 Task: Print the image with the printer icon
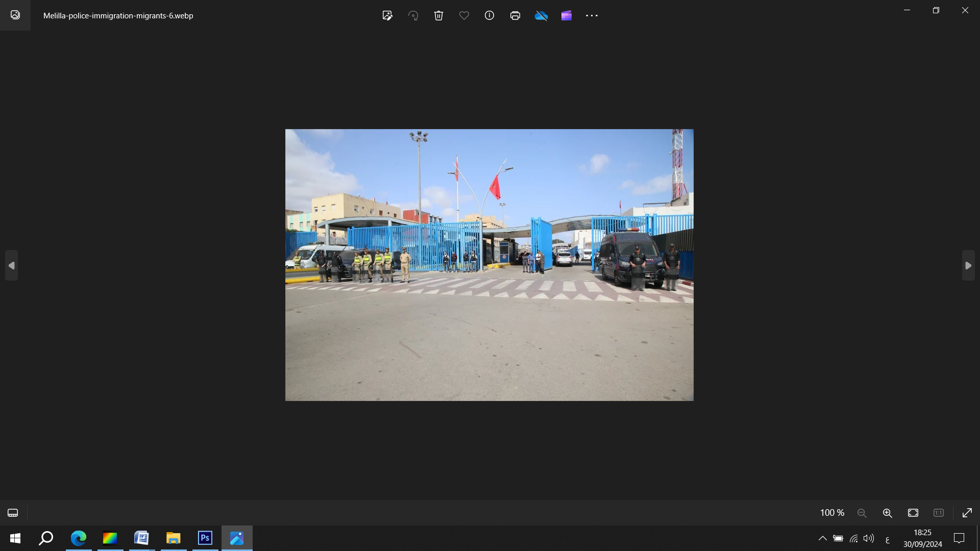(x=515, y=15)
